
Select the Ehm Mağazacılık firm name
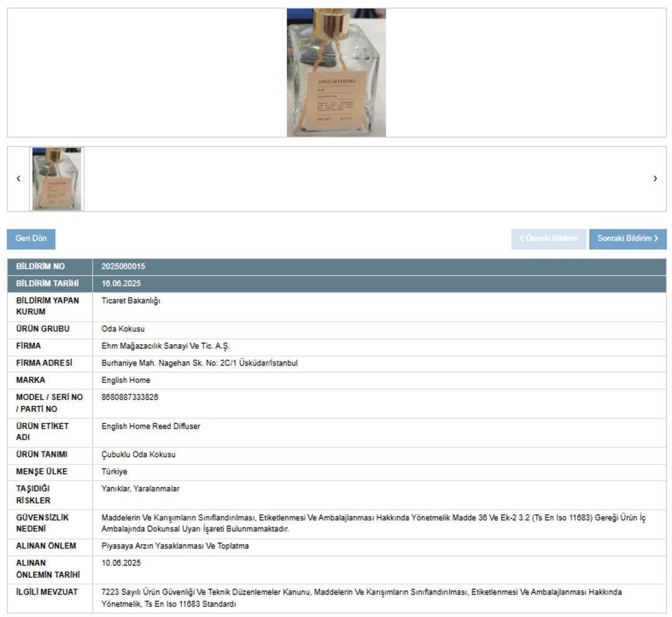point(166,346)
